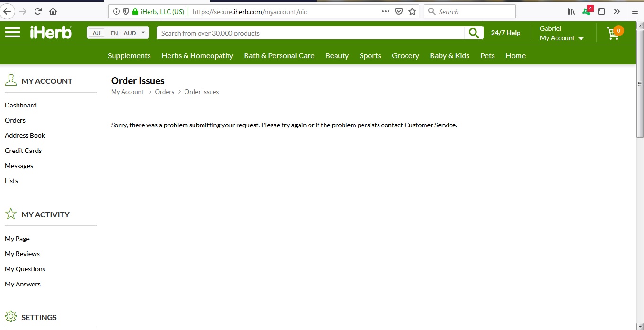Click the green search magnifier button
This screenshot has height=330, width=644.
pyautogui.click(x=474, y=33)
